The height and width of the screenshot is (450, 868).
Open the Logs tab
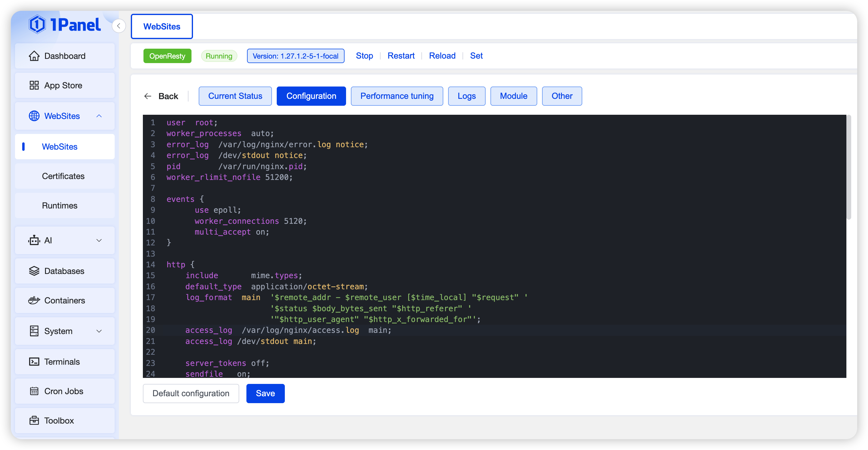click(x=466, y=96)
